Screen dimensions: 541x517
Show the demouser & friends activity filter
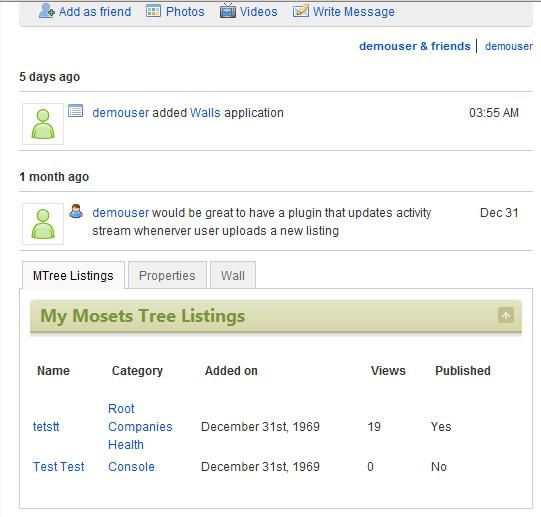(415, 46)
